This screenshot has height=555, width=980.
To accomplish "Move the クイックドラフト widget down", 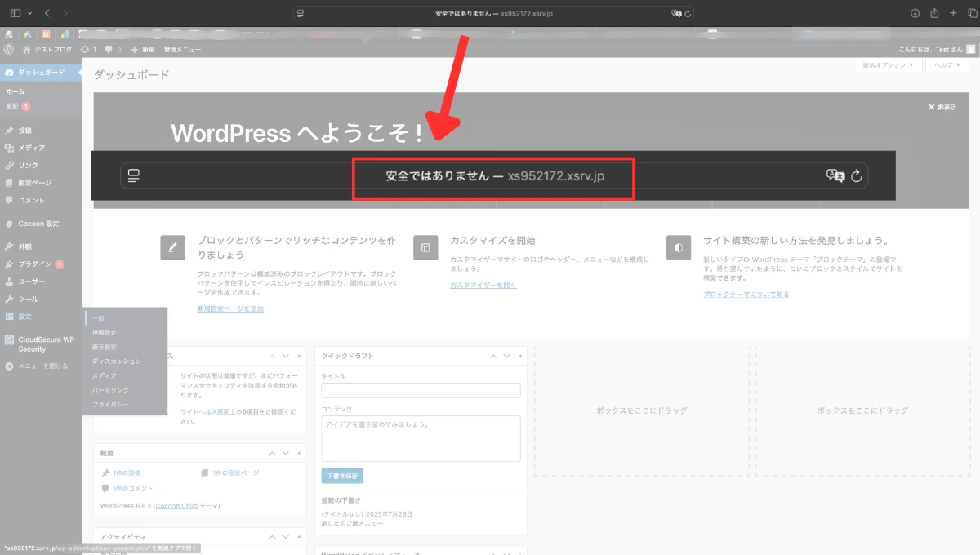I will [x=506, y=356].
